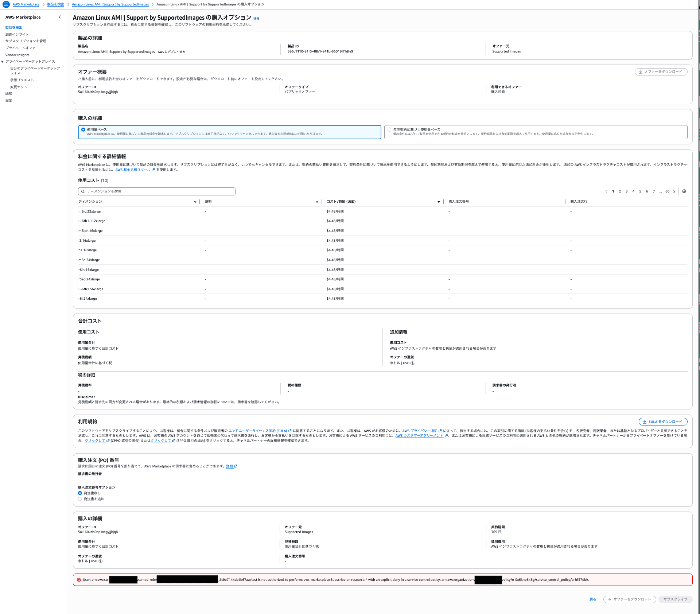Open 承認リクエスト in the sidebar
The width and height of the screenshot is (700, 614).
point(22,80)
